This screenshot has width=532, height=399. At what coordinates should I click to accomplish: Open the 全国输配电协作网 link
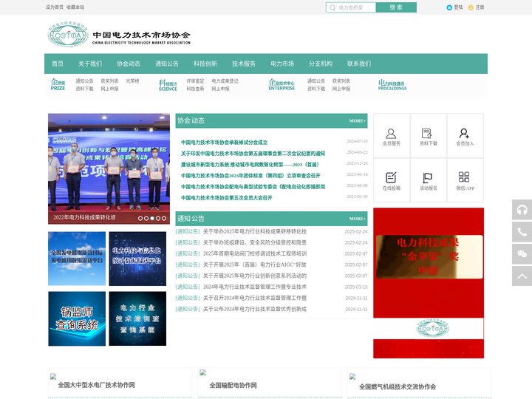pos(233,386)
